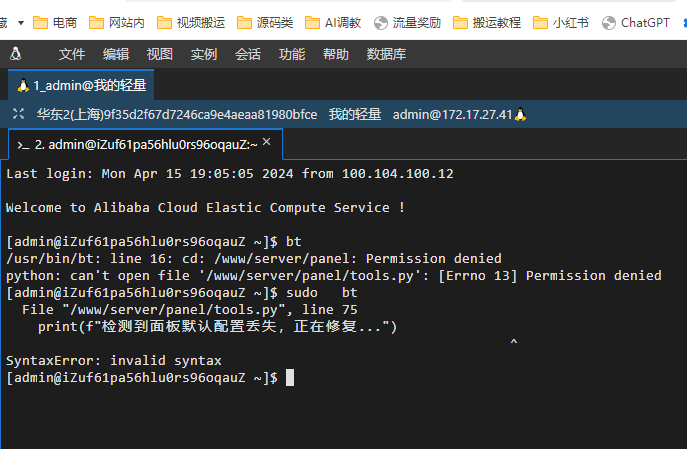Click the terminal prompt cursor area
Viewport: 687px width, 449px height.
290,378
